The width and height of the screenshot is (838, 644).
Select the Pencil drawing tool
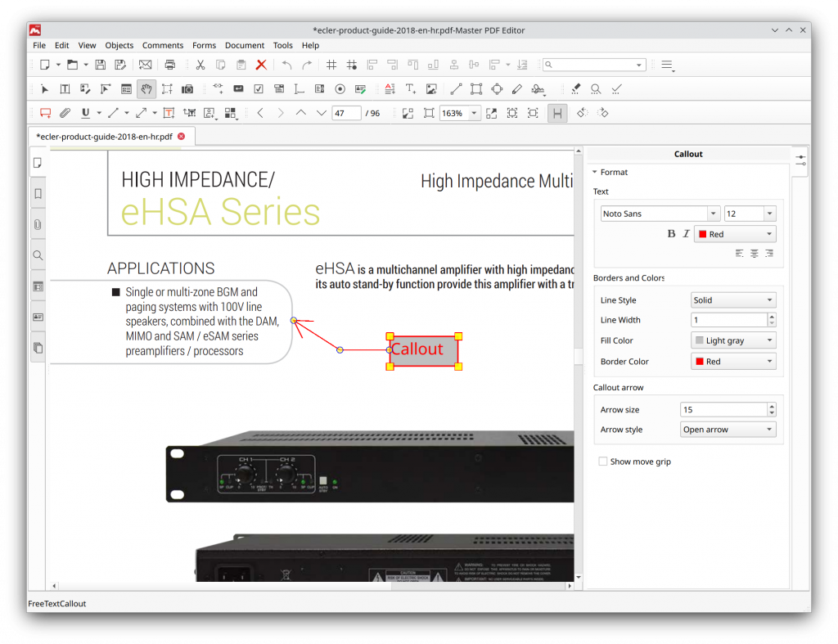pos(517,89)
